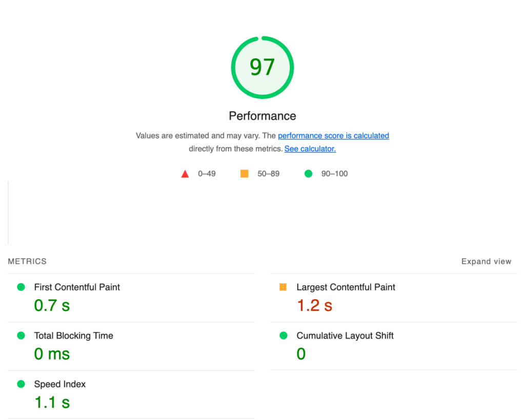Click the See calculator link

point(310,149)
